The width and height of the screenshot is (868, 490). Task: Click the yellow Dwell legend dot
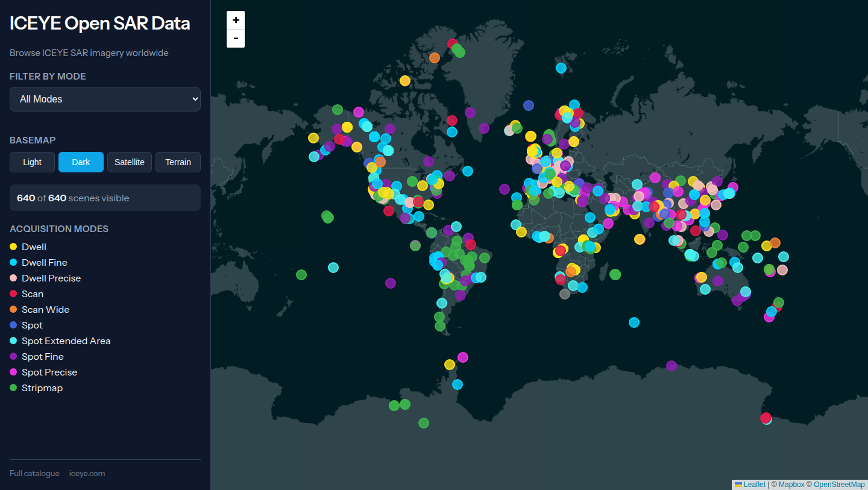point(13,247)
